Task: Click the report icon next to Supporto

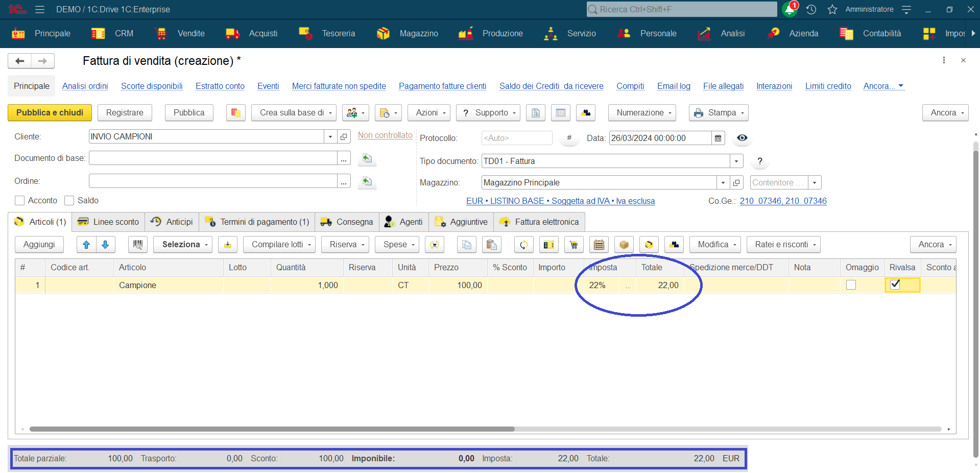Action: 536,113
